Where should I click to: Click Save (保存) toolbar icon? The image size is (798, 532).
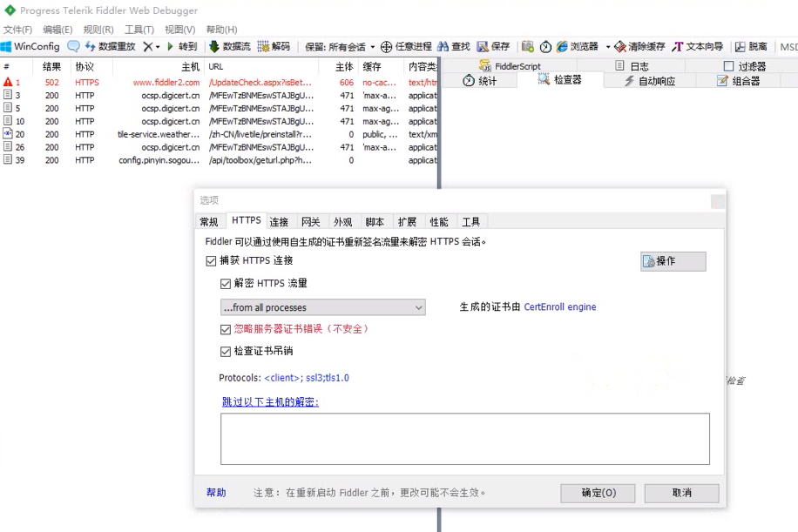(x=493, y=46)
